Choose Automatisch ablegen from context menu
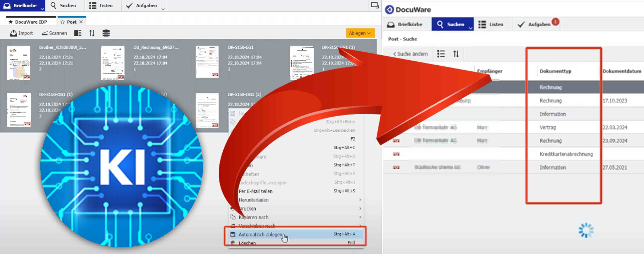Screen dimensions: 644x254 261,234
